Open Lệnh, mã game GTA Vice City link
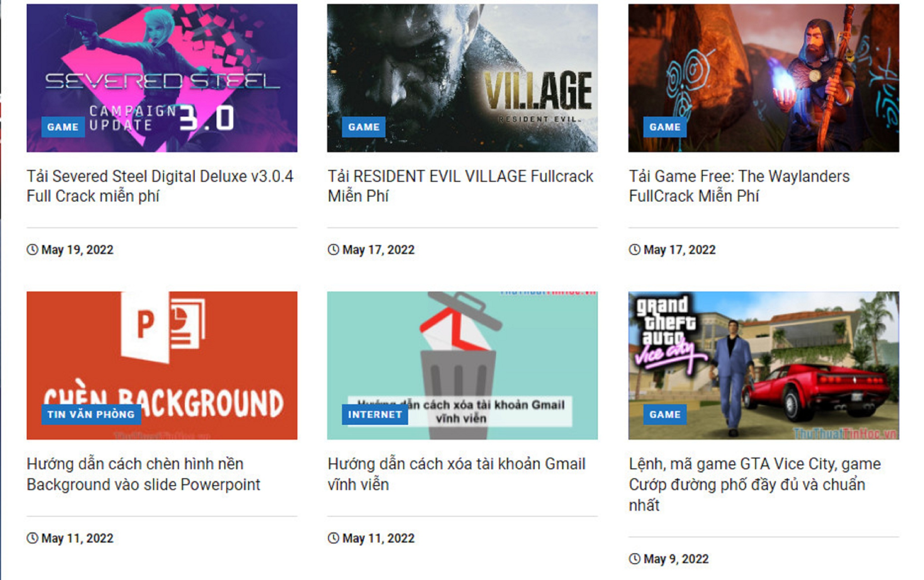Image resolution: width=924 pixels, height=580 pixels. click(x=755, y=485)
